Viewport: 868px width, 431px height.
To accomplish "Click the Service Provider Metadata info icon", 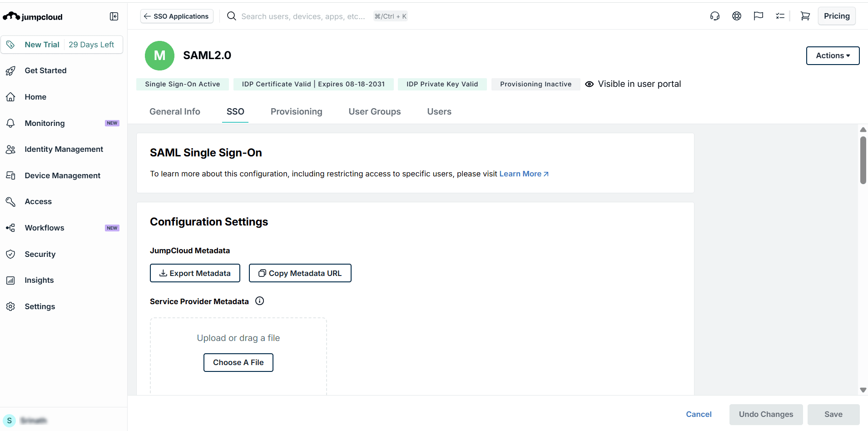I will click(x=260, y=301).
